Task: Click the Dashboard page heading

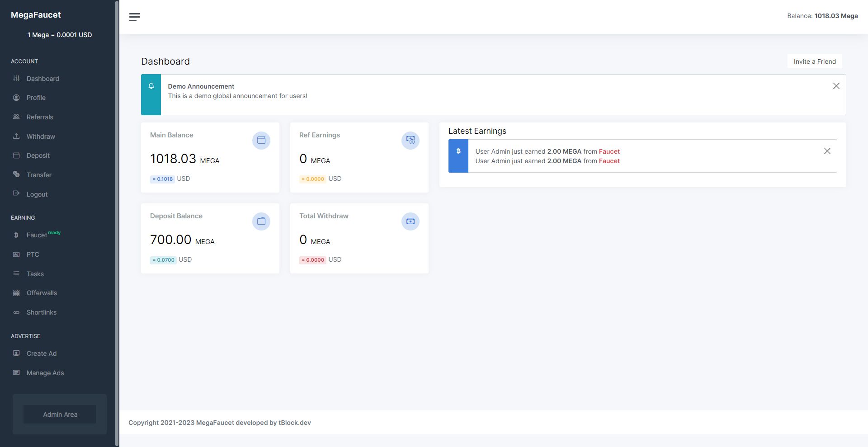Action: [x=165, y=61]
